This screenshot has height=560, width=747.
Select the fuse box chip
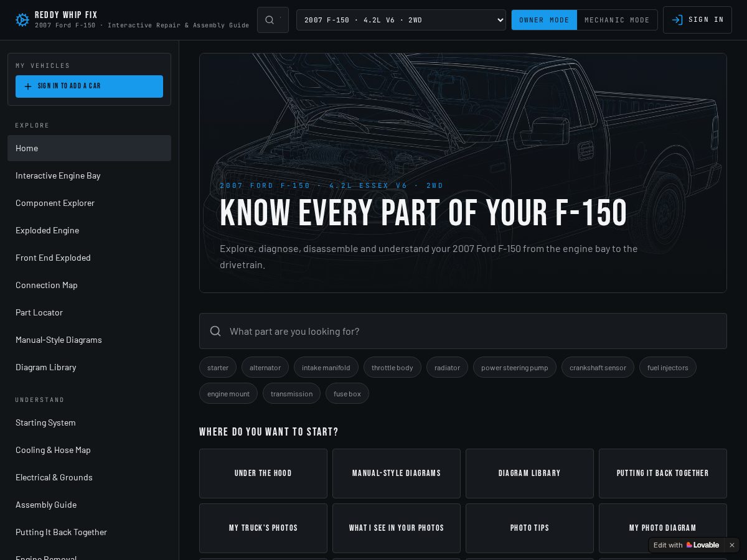coord(347,394)
